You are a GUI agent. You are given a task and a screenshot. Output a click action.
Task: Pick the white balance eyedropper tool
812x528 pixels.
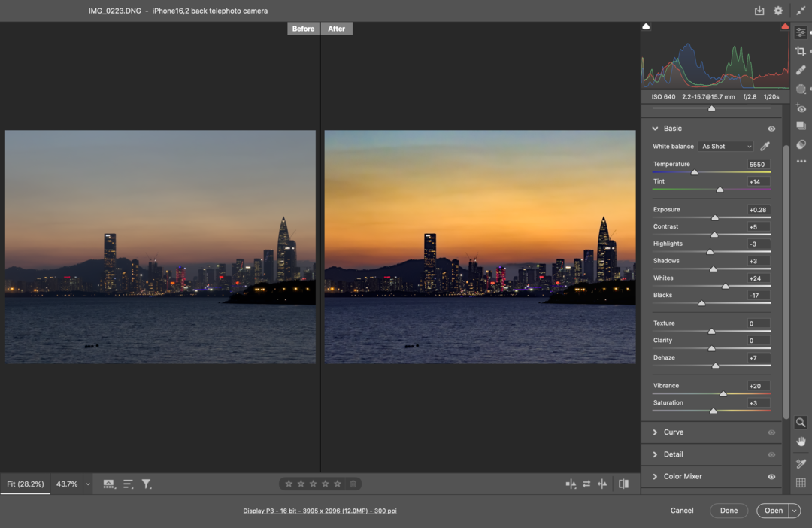765,147
